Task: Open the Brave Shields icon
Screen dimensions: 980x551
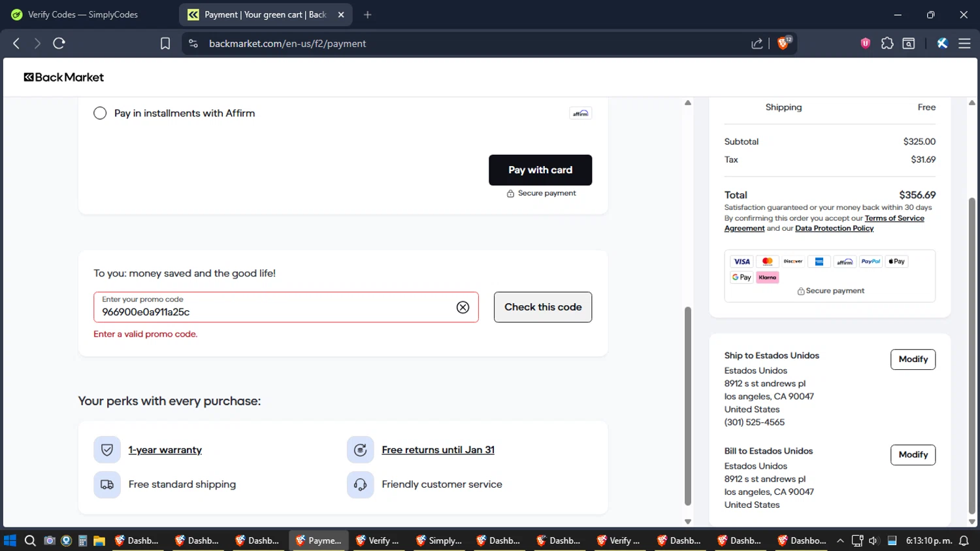Action: pyautogui.click(x=783, y=43)
